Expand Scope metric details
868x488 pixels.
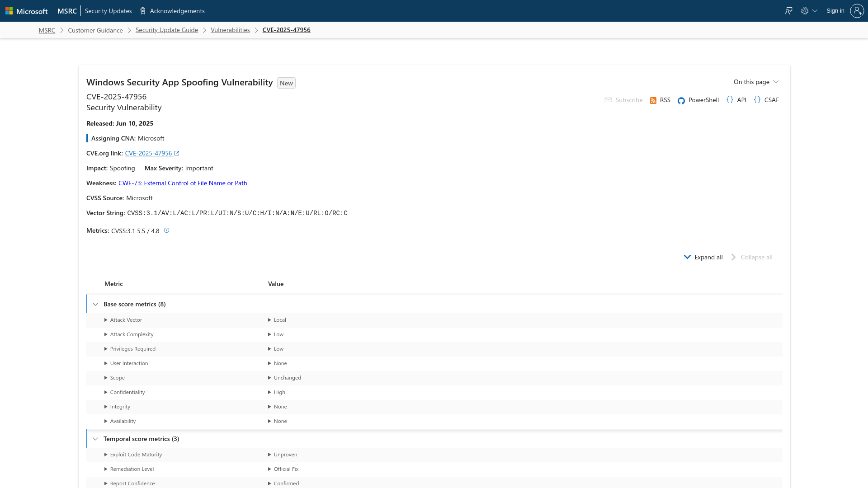coord(114,378)
